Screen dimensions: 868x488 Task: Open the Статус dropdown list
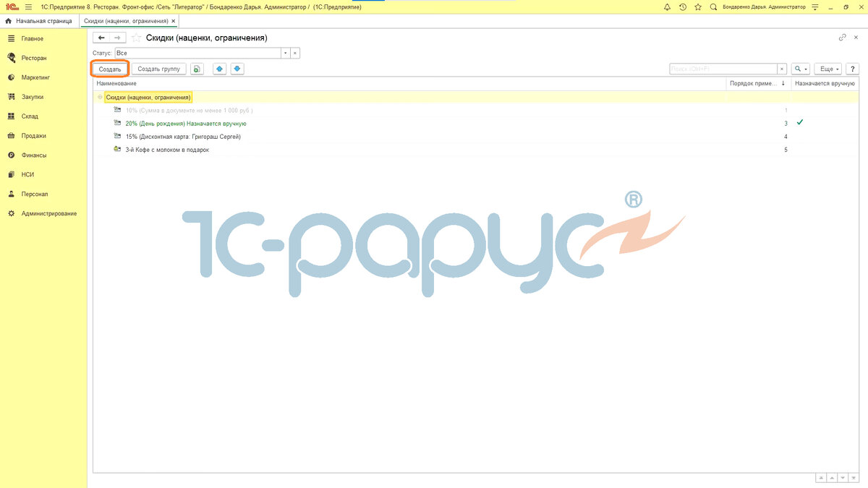(285, 53)
